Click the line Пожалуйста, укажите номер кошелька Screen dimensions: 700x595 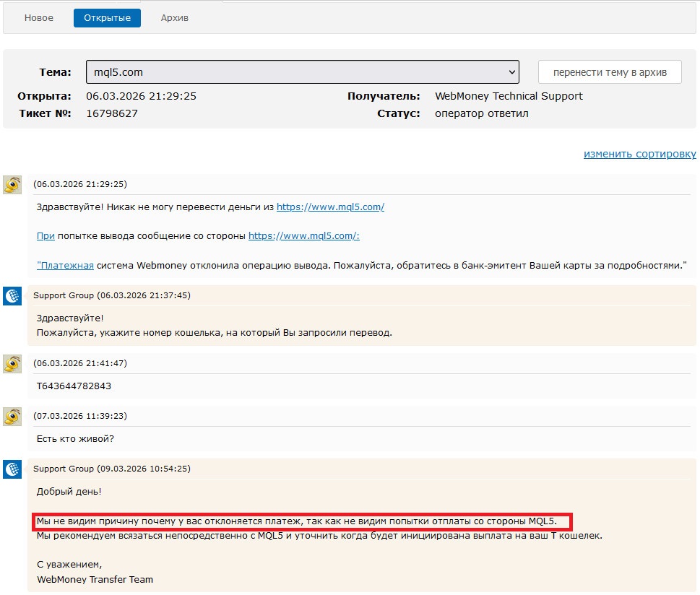click(x=215, y=333)
